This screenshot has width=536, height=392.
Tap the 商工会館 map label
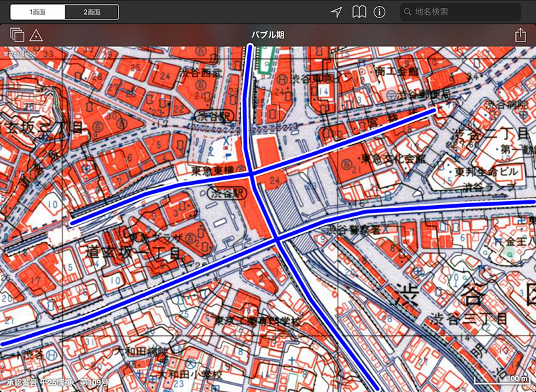396,72
